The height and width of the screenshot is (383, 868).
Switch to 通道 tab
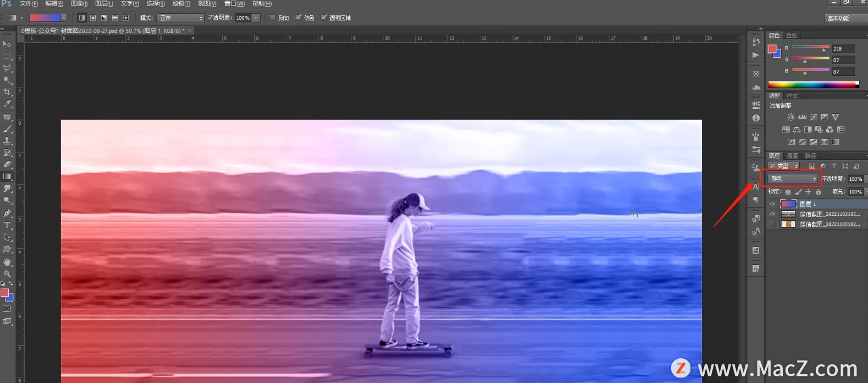792,156
